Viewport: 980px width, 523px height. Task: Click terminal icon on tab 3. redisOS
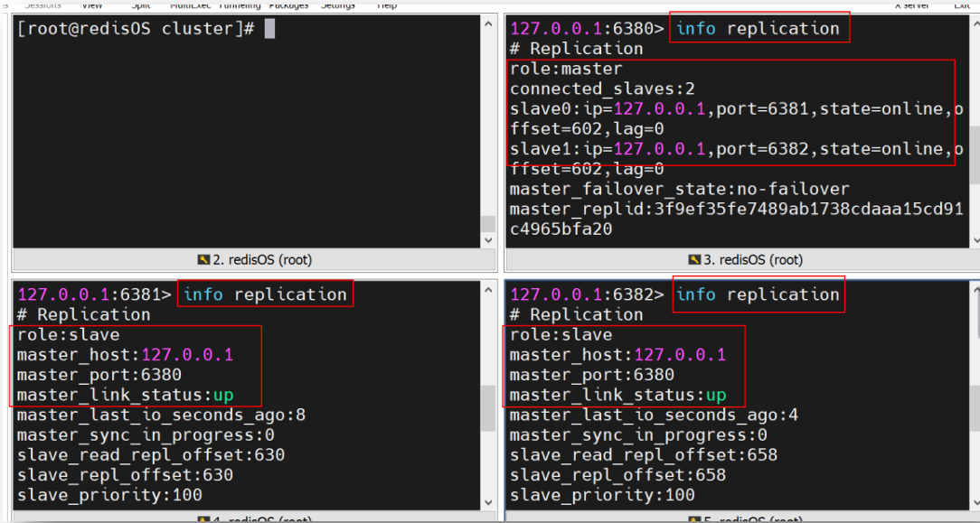point(694,259)
